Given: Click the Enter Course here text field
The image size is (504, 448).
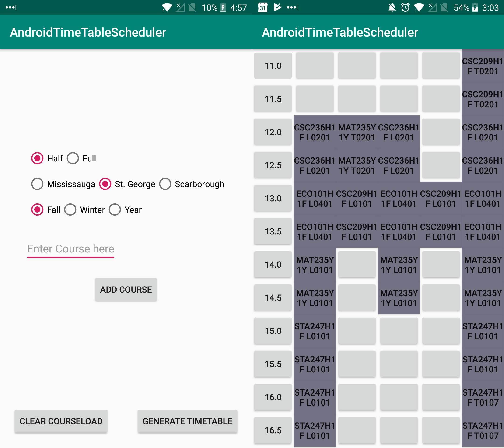Looking at the screenshot, I should [70, 248].
